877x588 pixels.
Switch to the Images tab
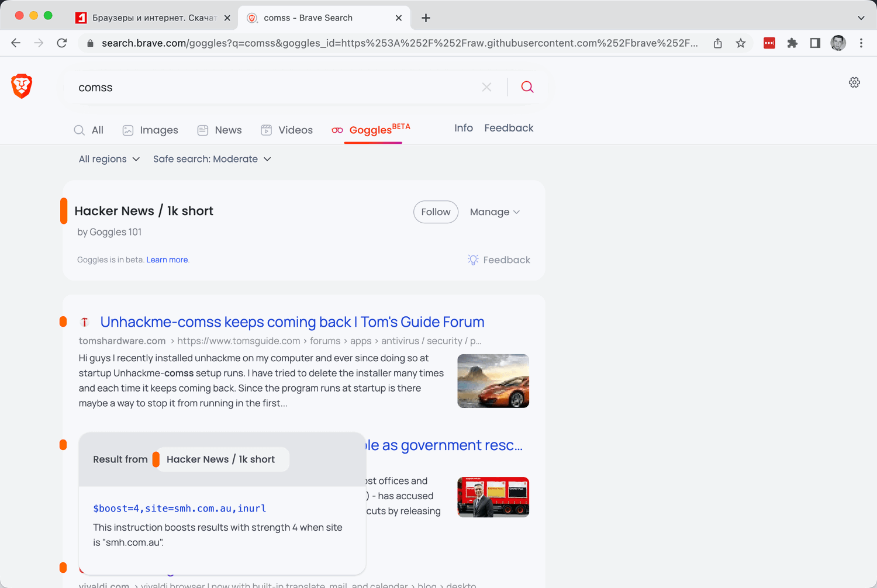pyautogui.click(x=150, y=130)
